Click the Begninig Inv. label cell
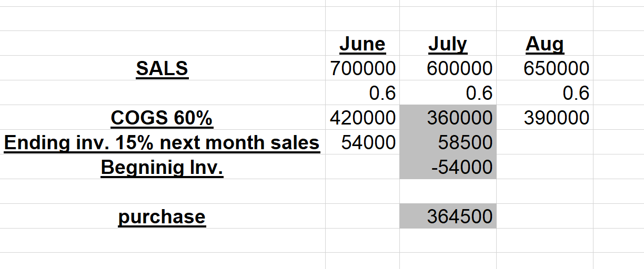 click(x=162, y=167)
